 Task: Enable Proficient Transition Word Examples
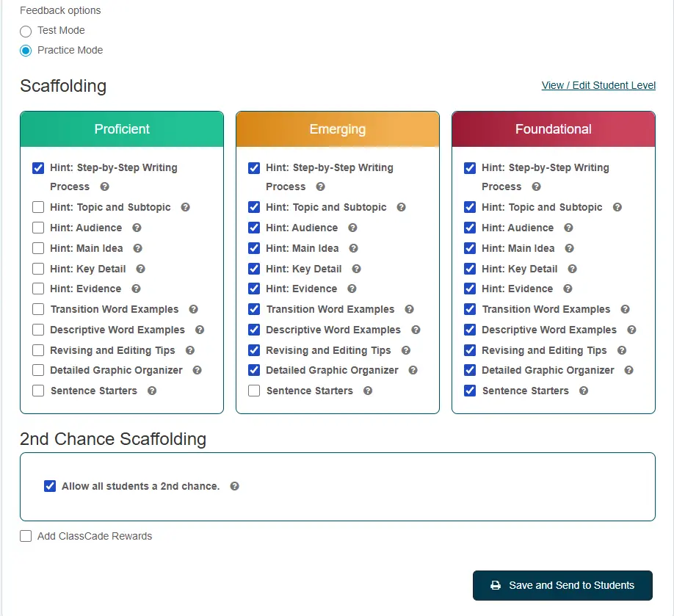(38, 309)
